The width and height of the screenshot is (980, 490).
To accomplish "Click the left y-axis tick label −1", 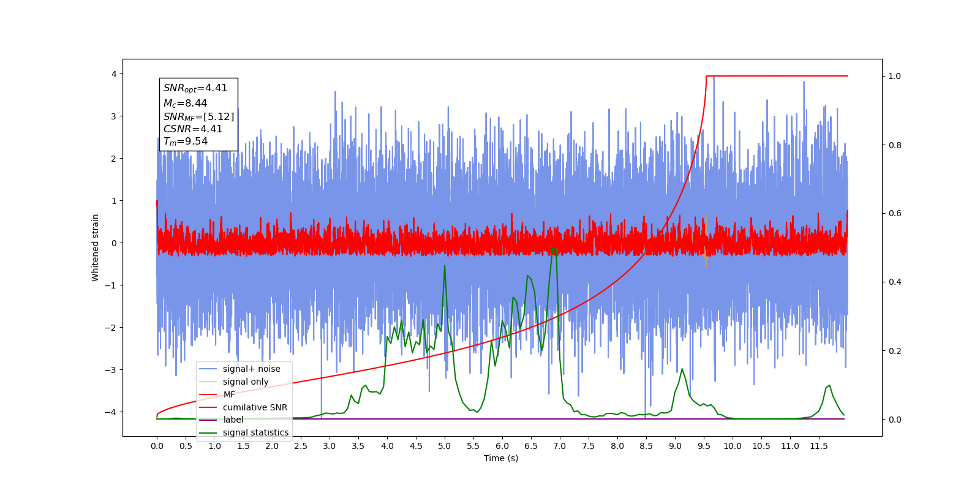I will [x=111, y=285].
